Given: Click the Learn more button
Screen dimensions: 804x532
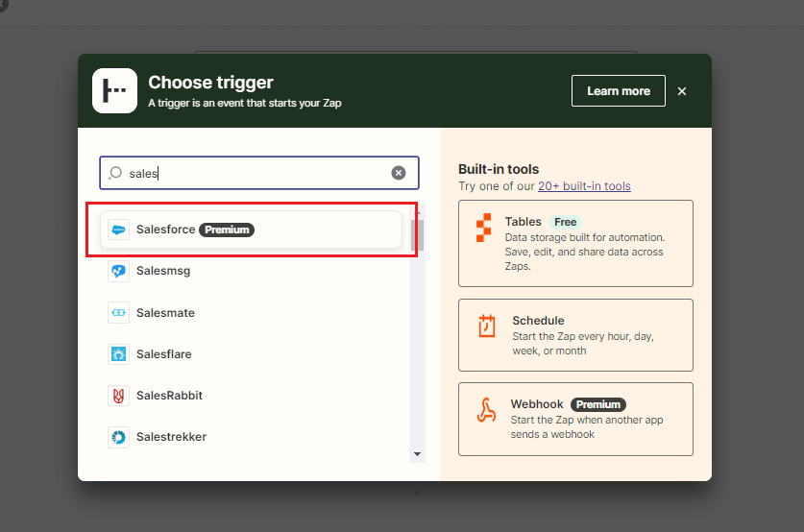Looking at the screenshot, I should coord(619,90).
